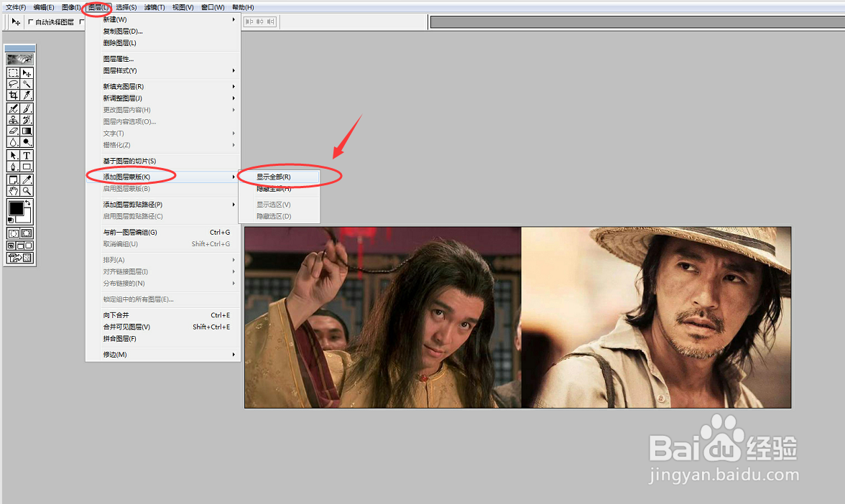Viewport: 845px width, 504px height.
Task: Click the white background color swatch
Action: click(x=27, y=218)
